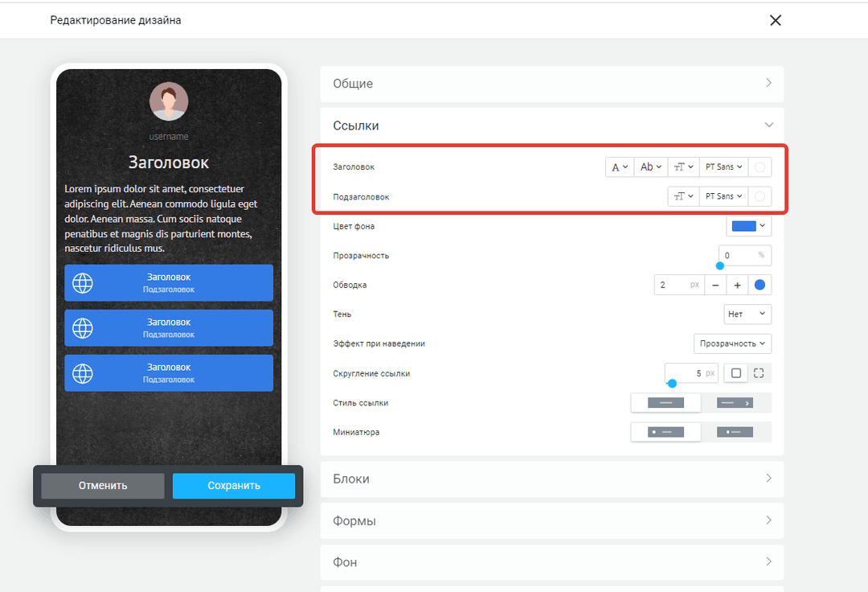Screen dimensions: 868x592
Task: Click the second Заголовок link in preview
Action: click(x=169, y=328)
